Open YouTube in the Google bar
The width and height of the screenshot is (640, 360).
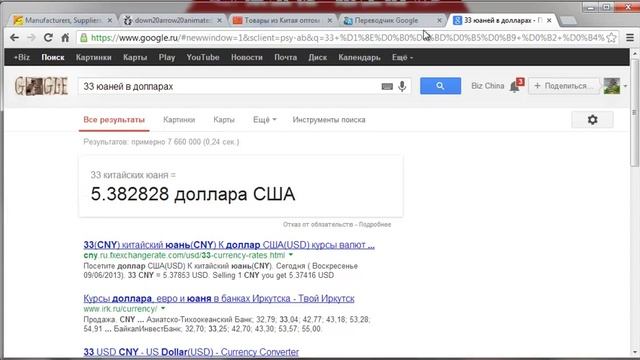pos(203,58)
